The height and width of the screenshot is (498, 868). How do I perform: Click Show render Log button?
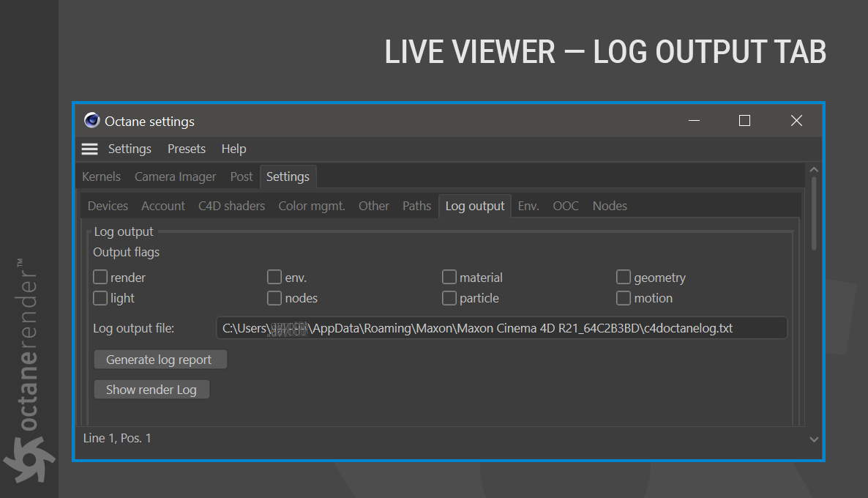tap(151, 390)
